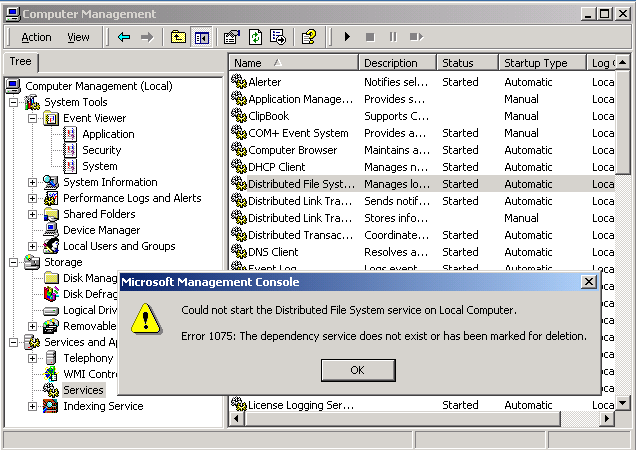The height and width of the screenshot is (450, 636).
Task: Click the ClipBook service gear icon
Action: [239, 115]
